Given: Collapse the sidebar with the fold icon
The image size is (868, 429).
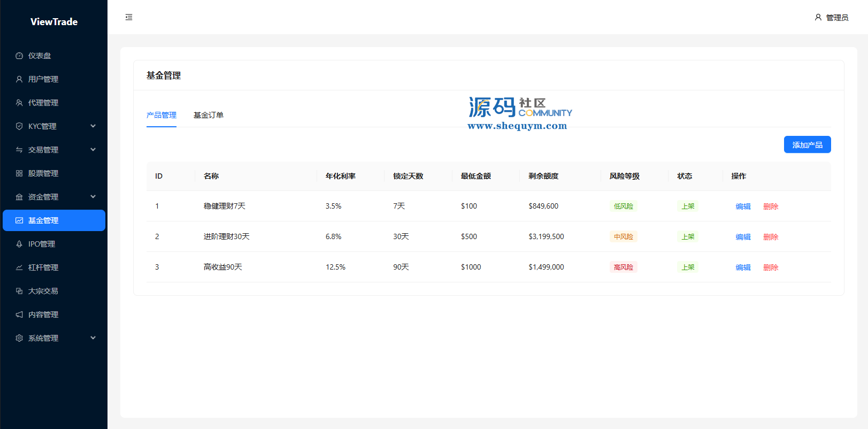Looking at the screenshot, I should (129, 17).
